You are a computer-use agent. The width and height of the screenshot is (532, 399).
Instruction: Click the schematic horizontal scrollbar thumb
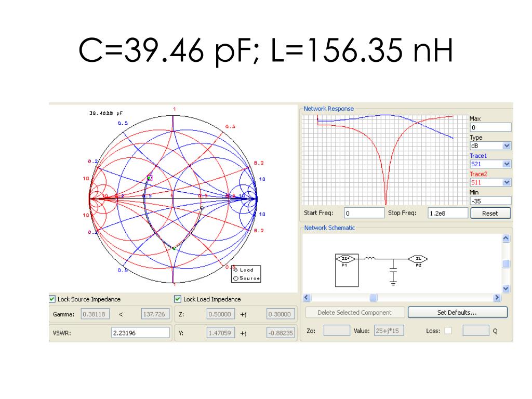coord(373,298)
